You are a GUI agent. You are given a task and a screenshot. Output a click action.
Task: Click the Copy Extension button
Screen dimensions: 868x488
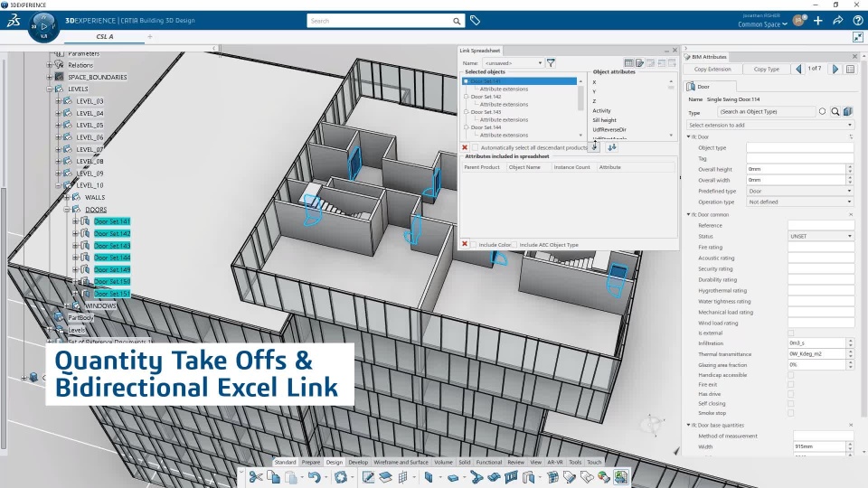tap(712, 70)
